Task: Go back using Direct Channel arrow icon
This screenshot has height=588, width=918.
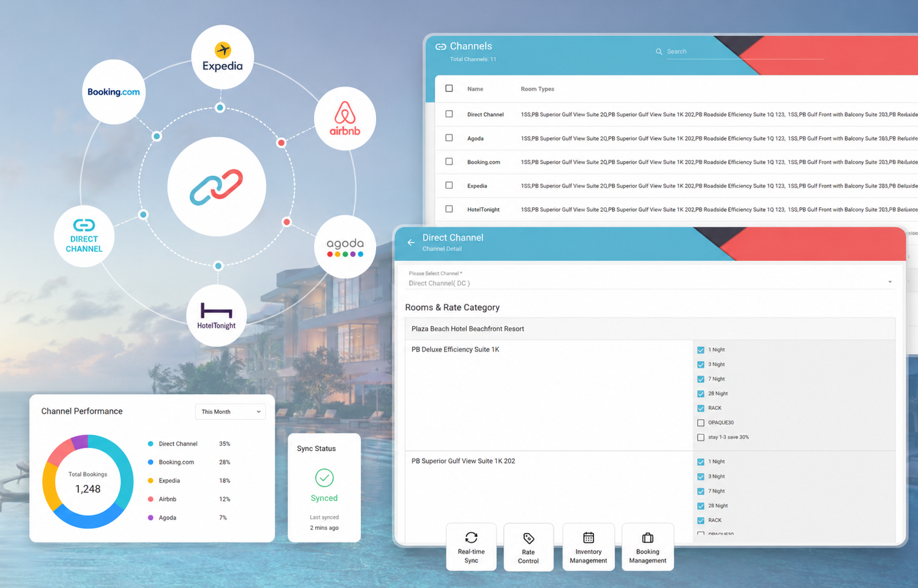Action: point(411,242)
